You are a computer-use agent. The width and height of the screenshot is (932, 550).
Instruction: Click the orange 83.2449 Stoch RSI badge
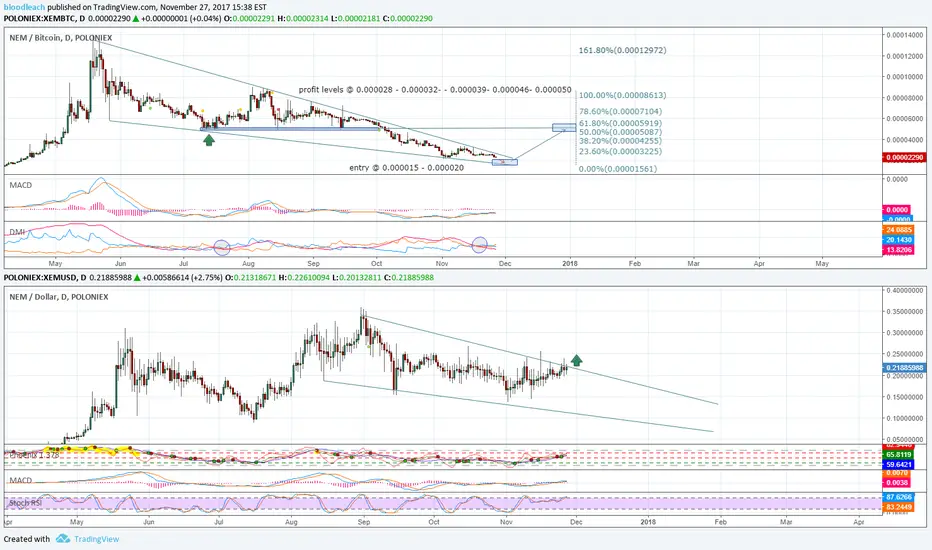[x=899, y=507]
